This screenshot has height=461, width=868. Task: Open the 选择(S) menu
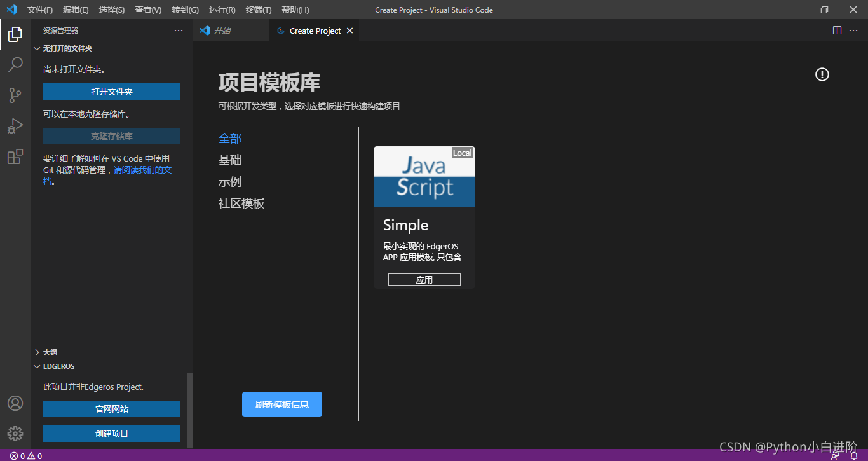tap(112, 10)
